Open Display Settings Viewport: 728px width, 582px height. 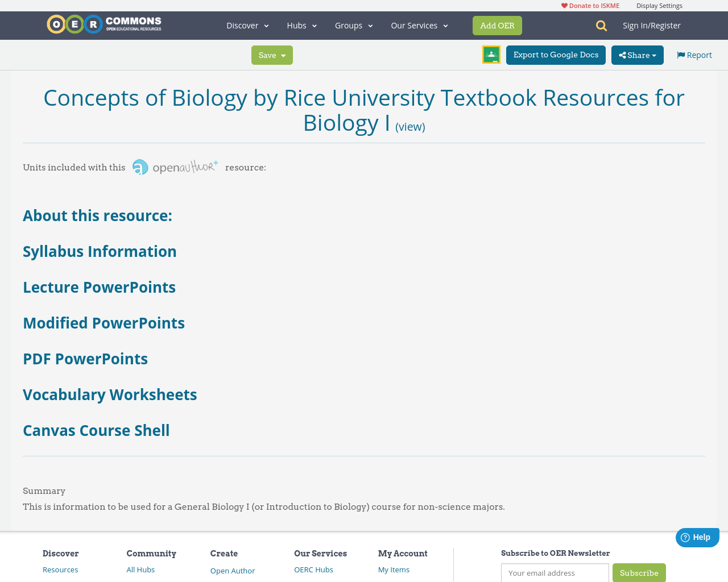[x=659, y=5]
